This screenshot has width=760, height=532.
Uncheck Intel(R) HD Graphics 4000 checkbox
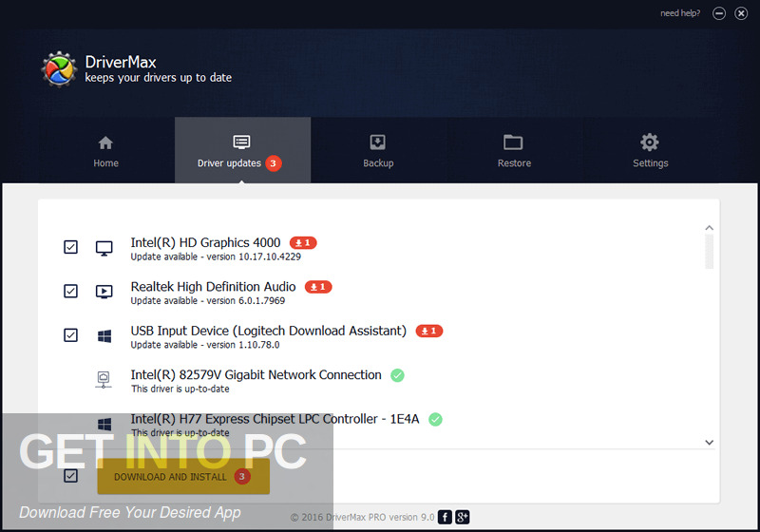click(70, 247)
